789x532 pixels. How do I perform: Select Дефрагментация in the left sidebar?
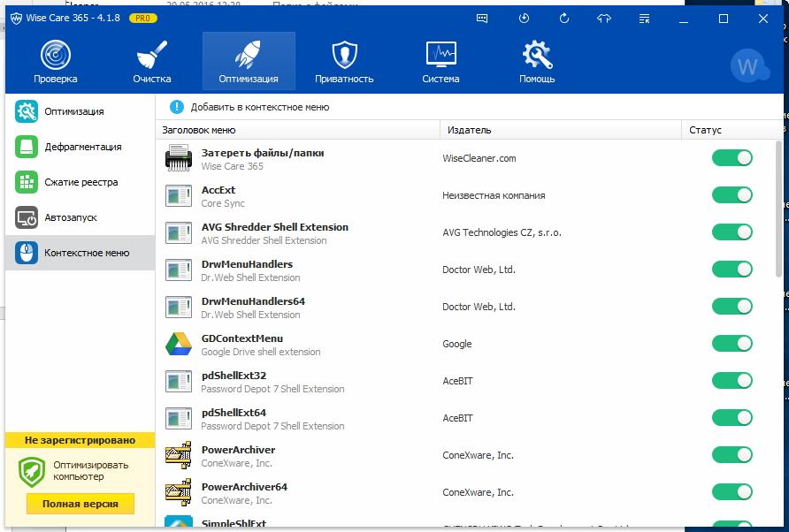point(82,147)
